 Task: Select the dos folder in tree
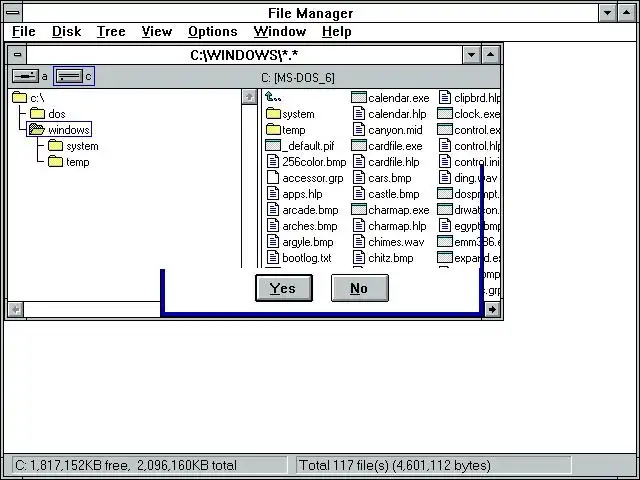click(x=47, y=113)
